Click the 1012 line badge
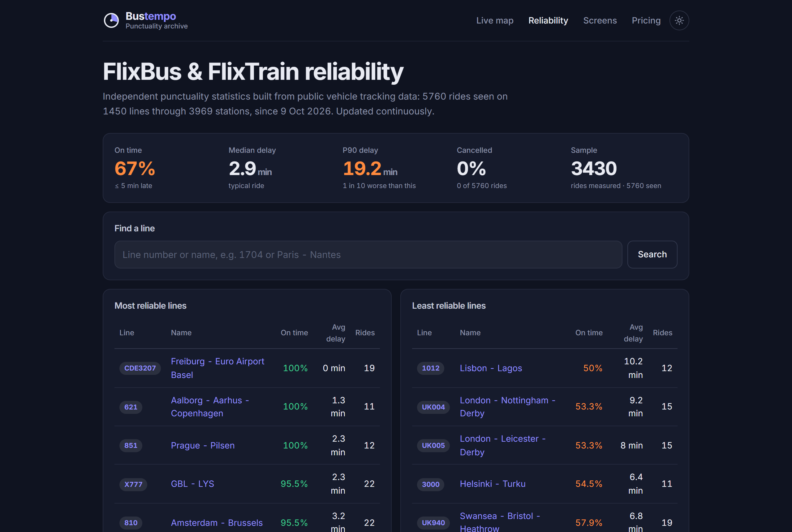Viewport: 792px width, 532px height. [x=430, y=368]
